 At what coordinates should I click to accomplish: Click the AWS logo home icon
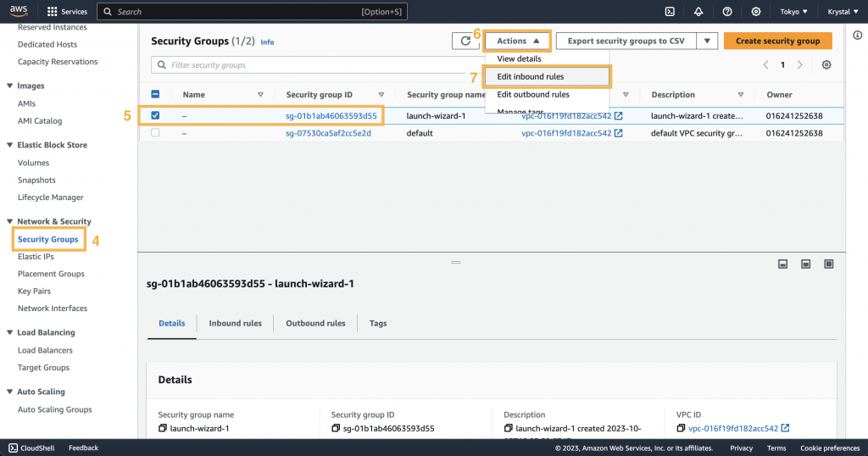(x=19, y=11)
